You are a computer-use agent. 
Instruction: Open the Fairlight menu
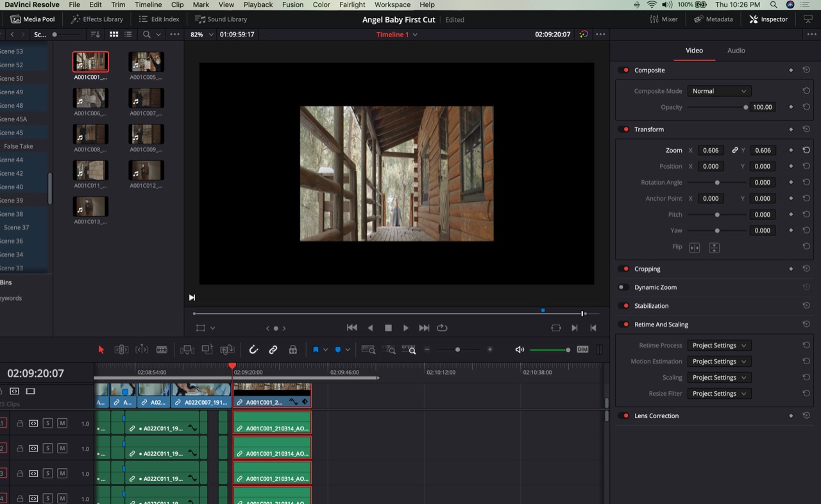pyautogui.click(x=352, y=4)
